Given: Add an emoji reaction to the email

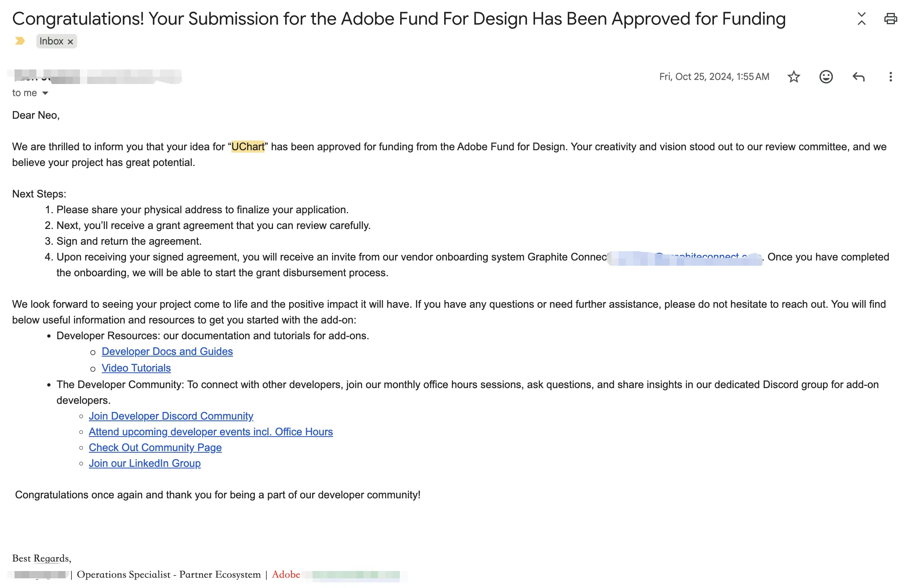Looking at the screenshot, I should coord(826,77).
